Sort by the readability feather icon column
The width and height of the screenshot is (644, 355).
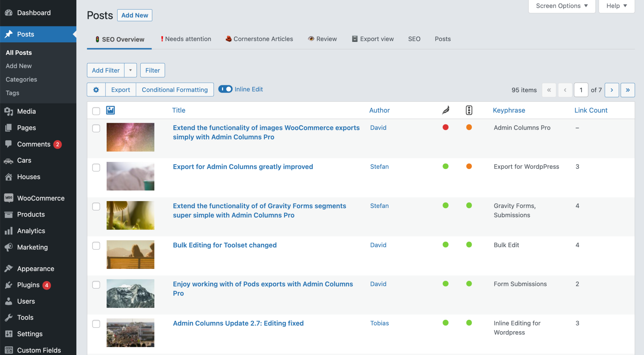tap(446, 110)
